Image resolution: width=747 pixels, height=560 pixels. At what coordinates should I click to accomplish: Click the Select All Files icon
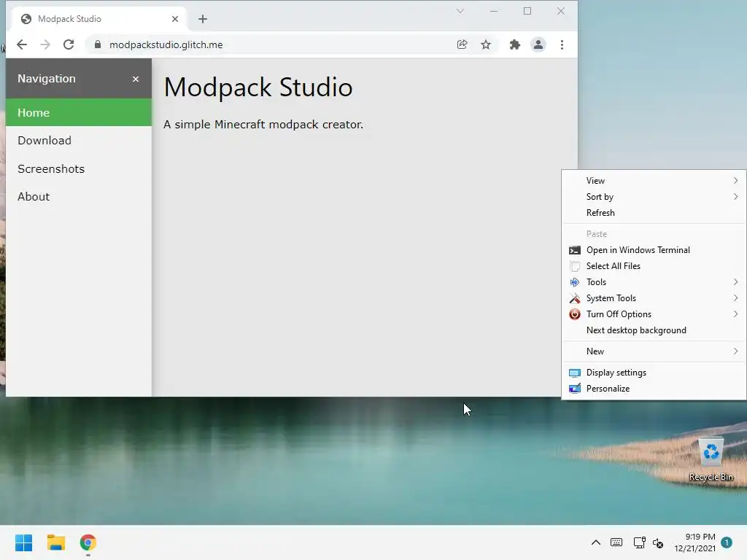(x=575, y=267)
